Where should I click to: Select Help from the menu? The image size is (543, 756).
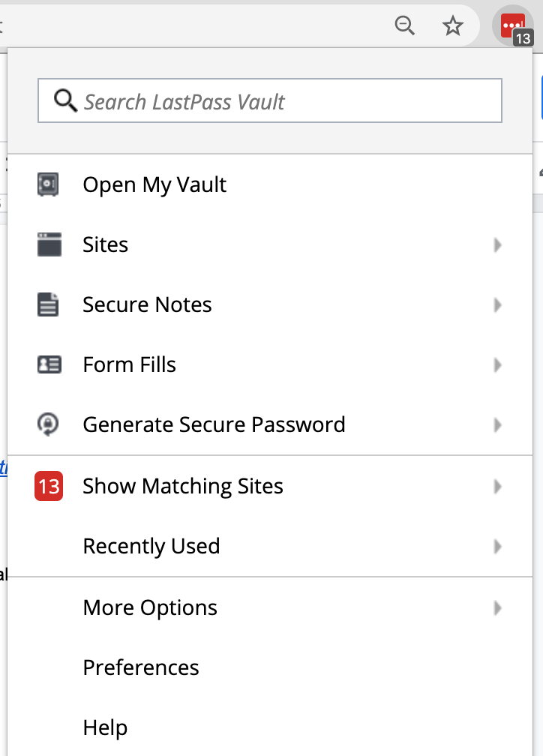(x=105, y=727)
